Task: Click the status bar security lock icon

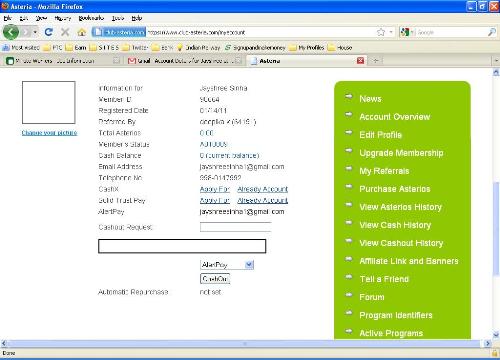Action: 495,353
